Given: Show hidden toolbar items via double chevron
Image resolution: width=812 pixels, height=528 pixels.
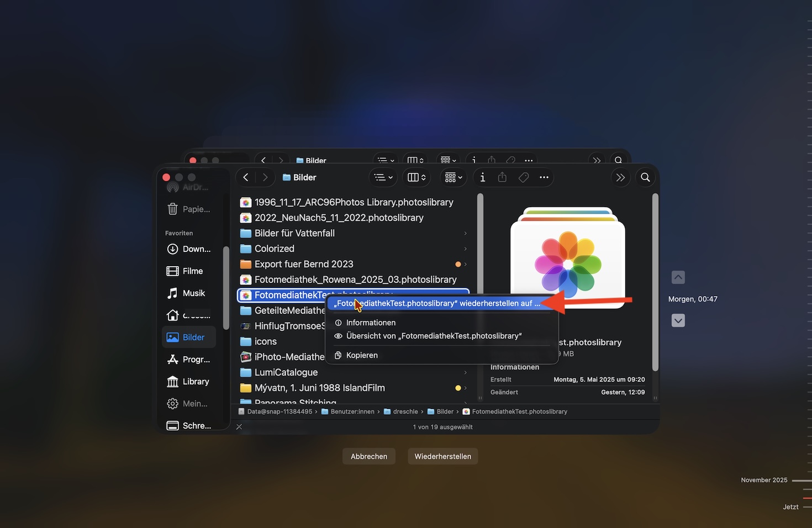Looking at the screenshot, I should 620,177.
